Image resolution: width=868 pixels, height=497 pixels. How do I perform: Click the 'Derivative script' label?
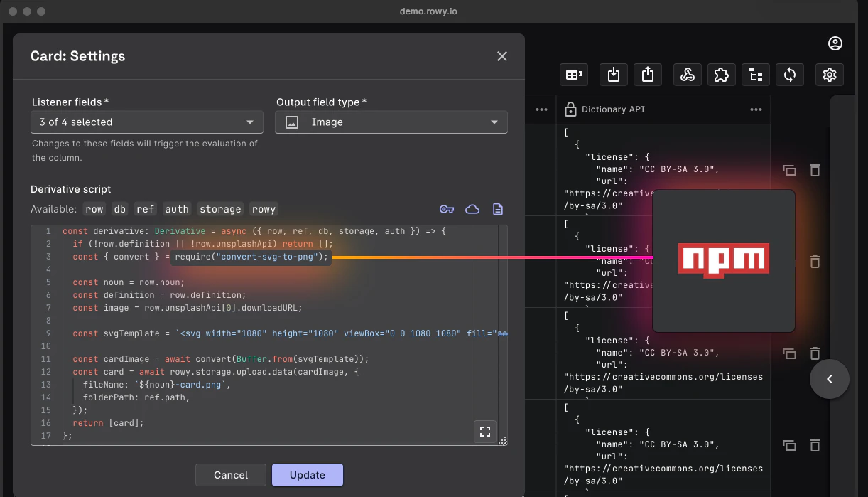[71, 189]
